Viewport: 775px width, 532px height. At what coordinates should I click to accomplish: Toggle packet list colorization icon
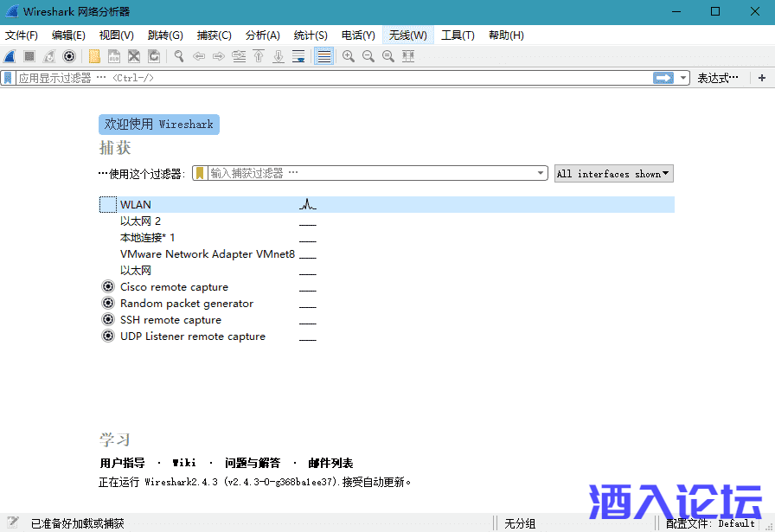coord(323,56)
